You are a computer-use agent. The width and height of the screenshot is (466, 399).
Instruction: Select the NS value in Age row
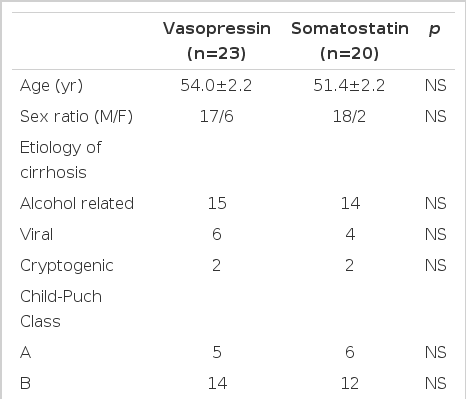click(436, 85)
